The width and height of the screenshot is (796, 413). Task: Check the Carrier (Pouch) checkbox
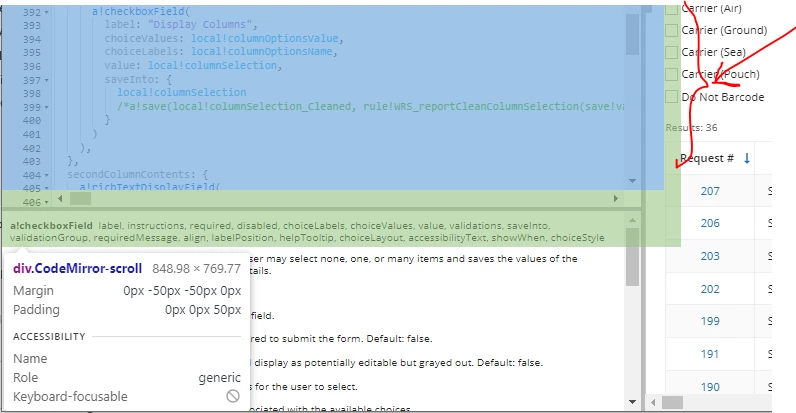672,75
